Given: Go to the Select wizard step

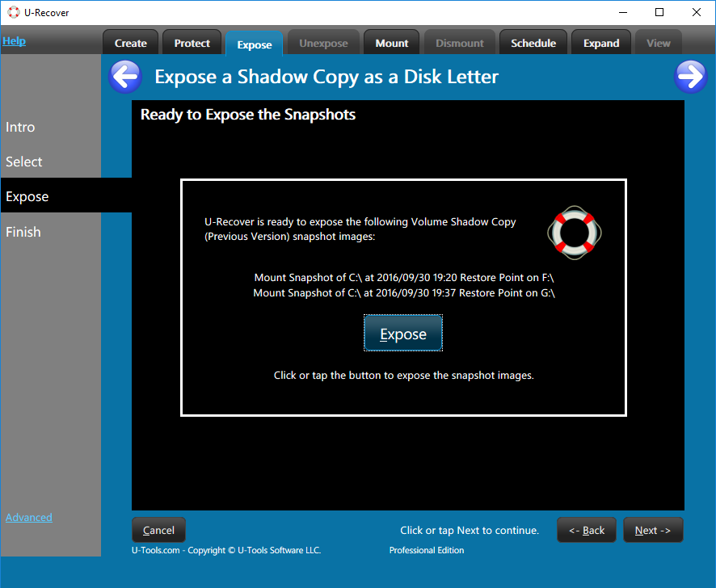Looking at the screenshot, I should pyautogui.click(x=23, y=162).
